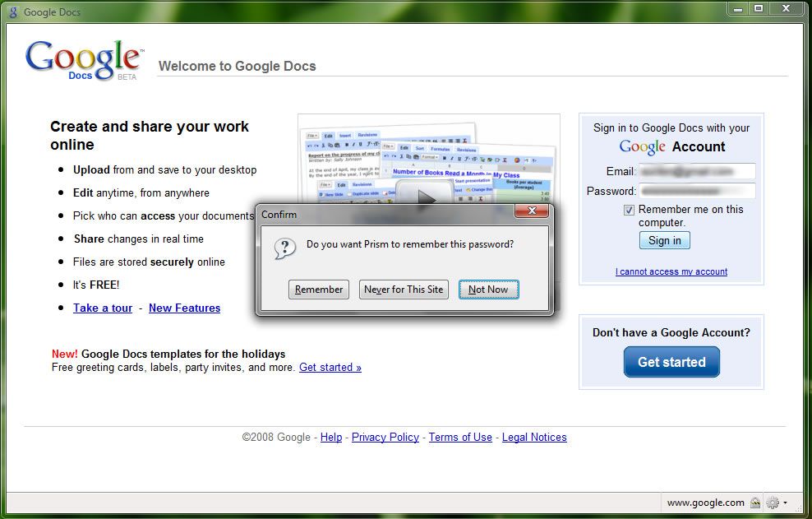Toggle Remember me on this computer checkbox
The height and width of the screenshot is (519, 812).
[x=629, y=210]
